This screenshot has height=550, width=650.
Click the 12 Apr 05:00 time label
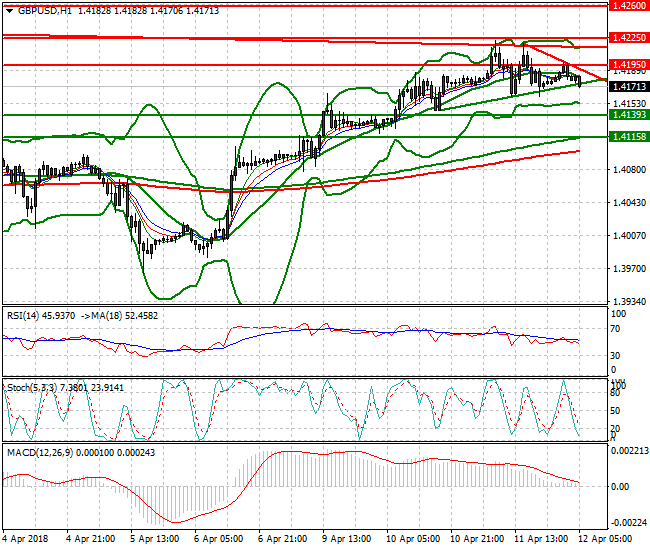(x=605, y=539)
